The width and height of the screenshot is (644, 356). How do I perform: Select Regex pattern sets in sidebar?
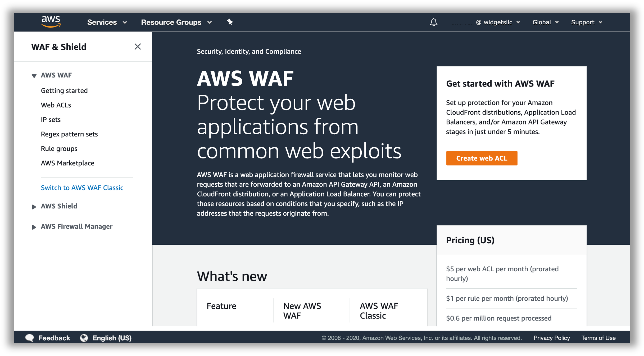pyautogui.click(x=69, y=134)
